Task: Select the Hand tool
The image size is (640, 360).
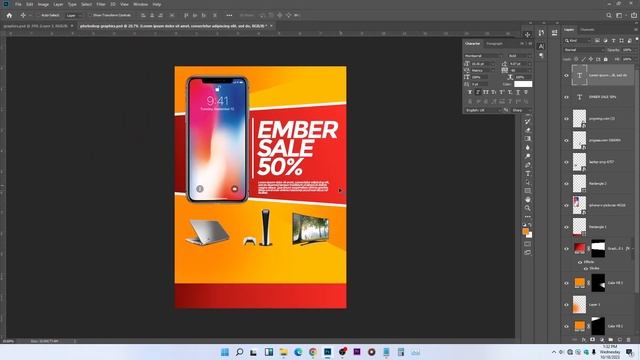Action: click(x=528, y=200)
